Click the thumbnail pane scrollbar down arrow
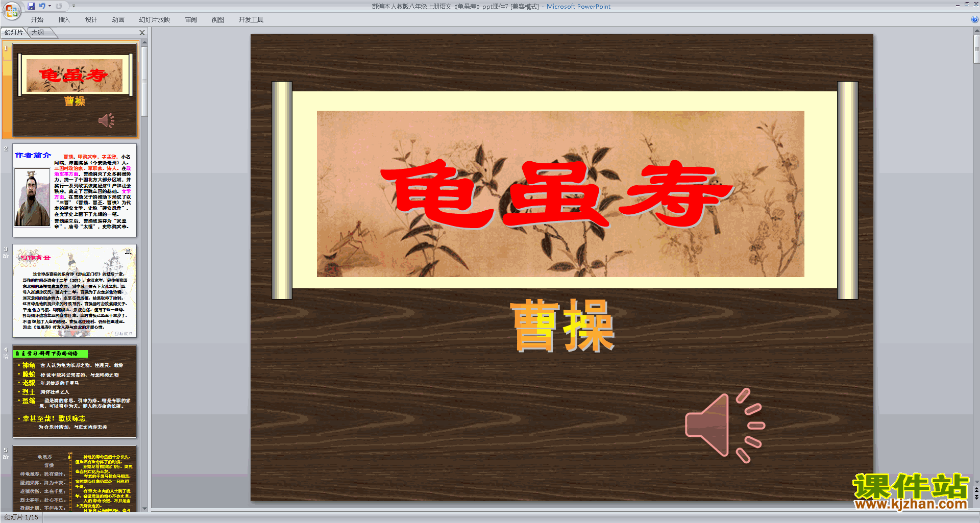This screenshot has width=980, height=523. [144, 508]
